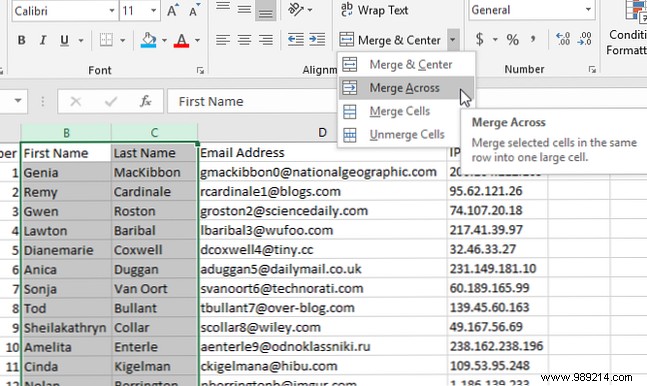
Task: Select cell groston2@sciencedaily.com
Action: tap(323, 211)
